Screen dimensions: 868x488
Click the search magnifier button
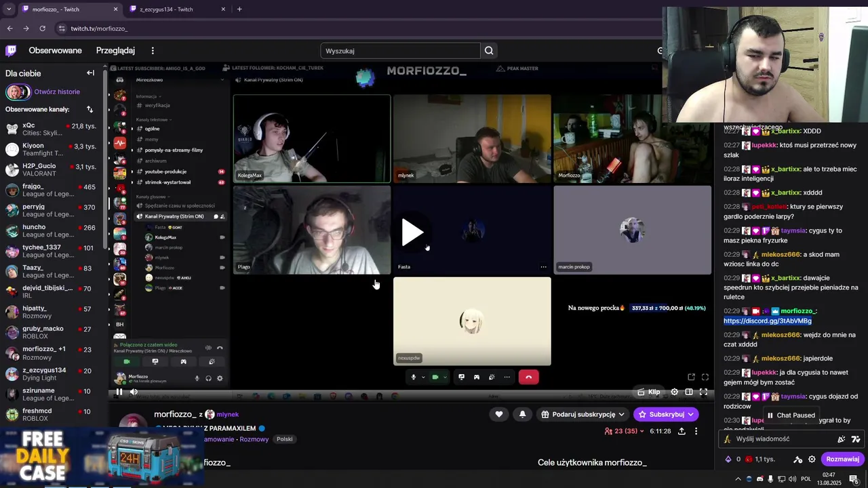point(489,51)
